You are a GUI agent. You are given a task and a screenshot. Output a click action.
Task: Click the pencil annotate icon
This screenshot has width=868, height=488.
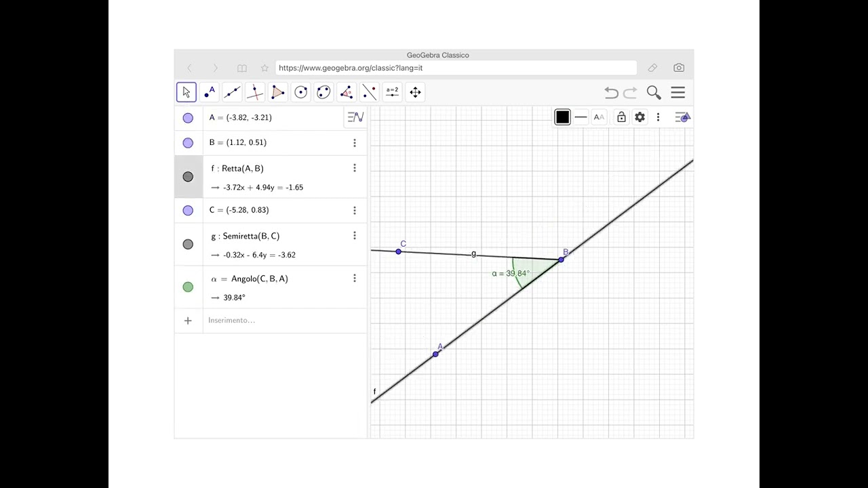click(652, 68)
